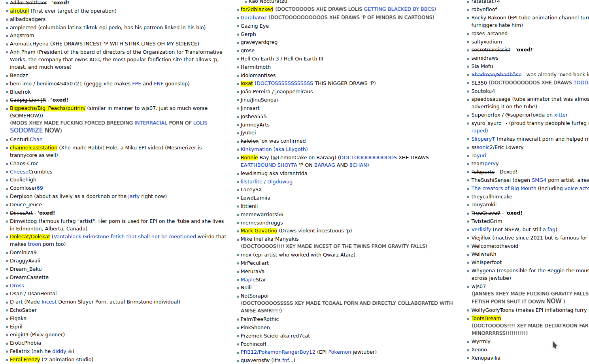The width and height of the screenshot is (589, 364).
Task: Click the 'Chaos-Croc' entry
Action: (x=24, y=163)
